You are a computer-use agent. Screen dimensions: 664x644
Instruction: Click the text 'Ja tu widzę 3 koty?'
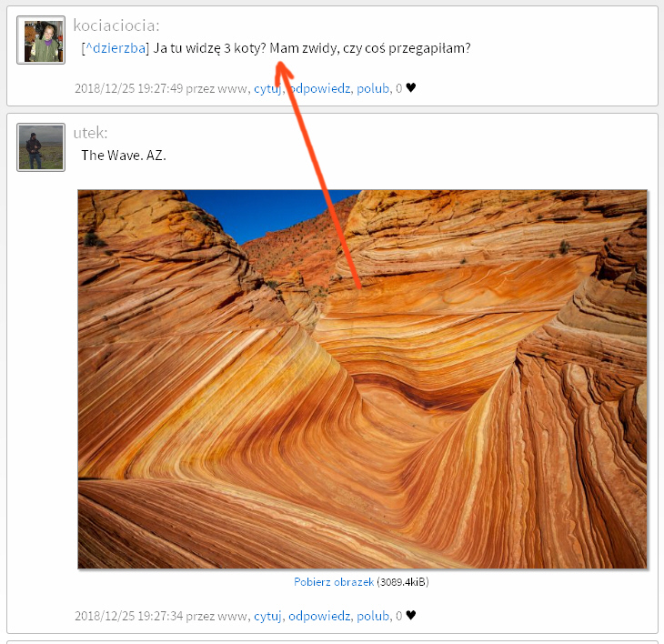click(209, 48)
